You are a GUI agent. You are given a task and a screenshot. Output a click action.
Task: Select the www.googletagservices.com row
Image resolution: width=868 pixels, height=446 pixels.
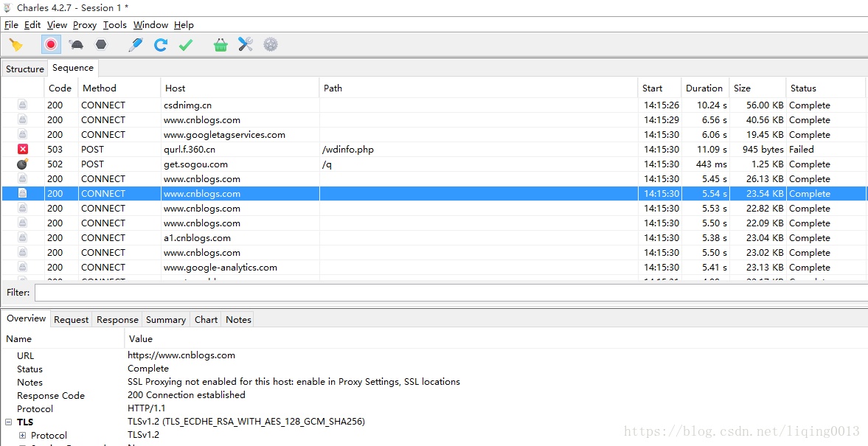[434, 134]
